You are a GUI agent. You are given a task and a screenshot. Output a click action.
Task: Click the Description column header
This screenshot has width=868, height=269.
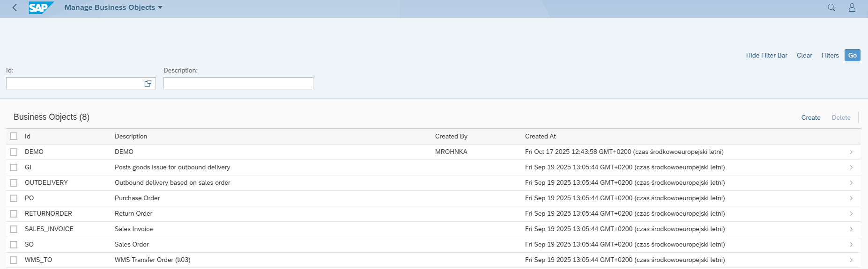click(x=131, y=136)
